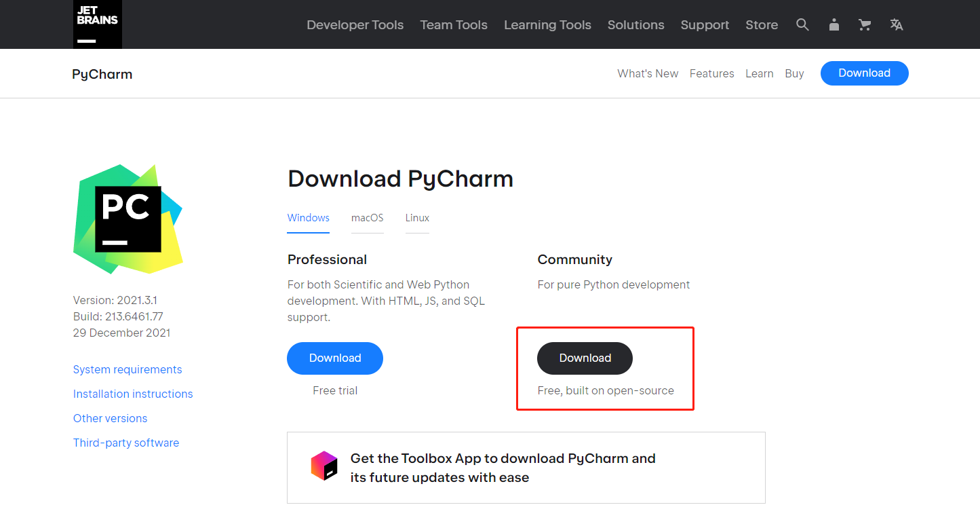
Task: Download PyCharm Professional edition
Action: tap(335, 358)
